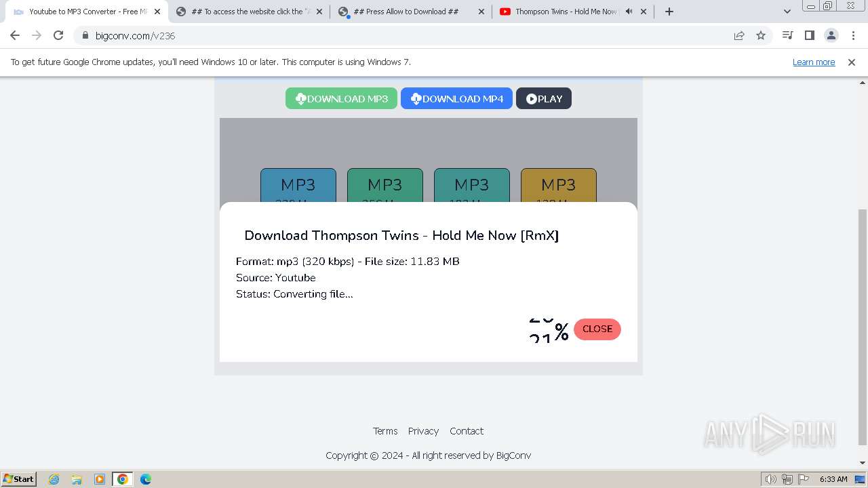Open the Windows Start menu
Image resolution: width=868 pixels, height=488 pixels.
point(19,479)
